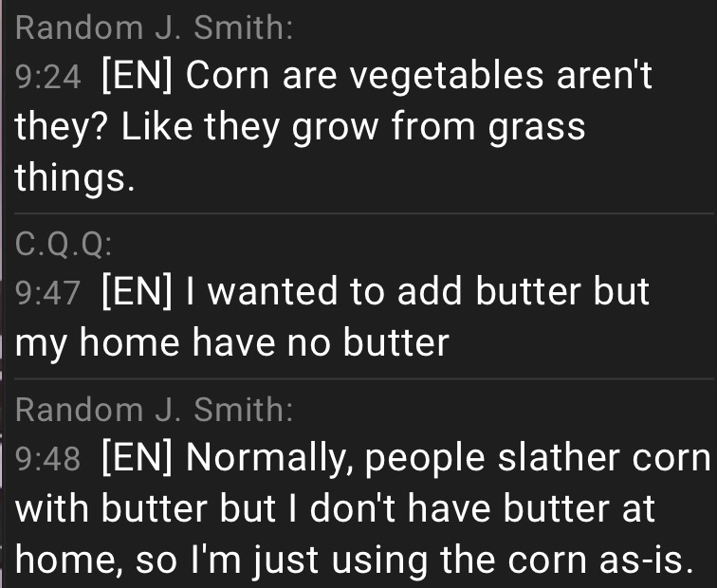Image resolution: width=717 pixels, height=588 pixels.
Task: Click the divider above the last message
Action: click(364, 379)
